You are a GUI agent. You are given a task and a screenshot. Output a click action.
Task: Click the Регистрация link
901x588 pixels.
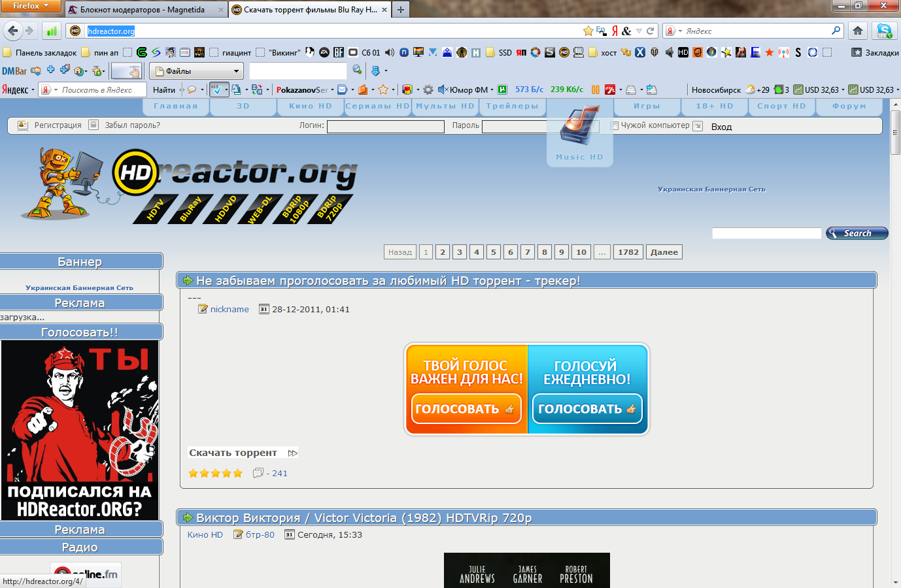tap(58, 125)
